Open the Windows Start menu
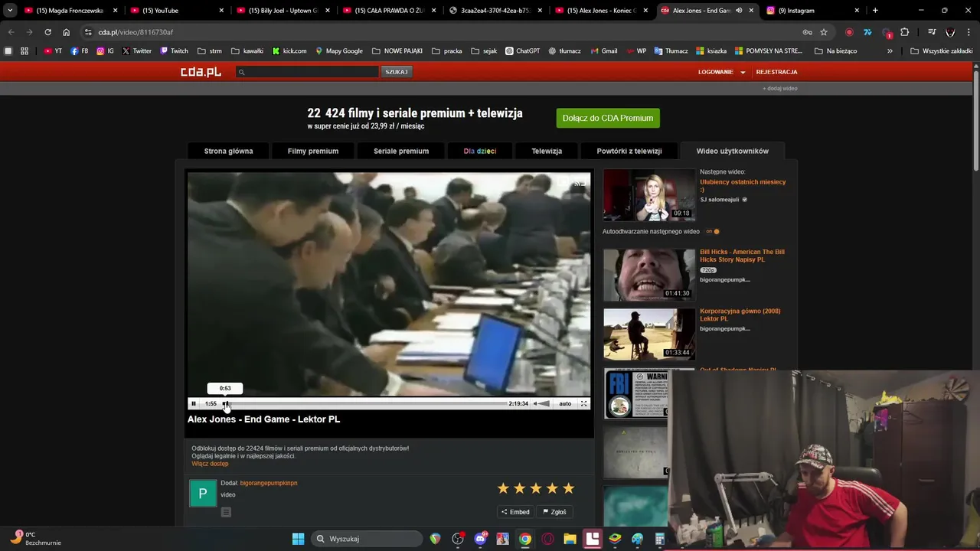The width and height of the screenshot is (980, 551). pos(298,539)
